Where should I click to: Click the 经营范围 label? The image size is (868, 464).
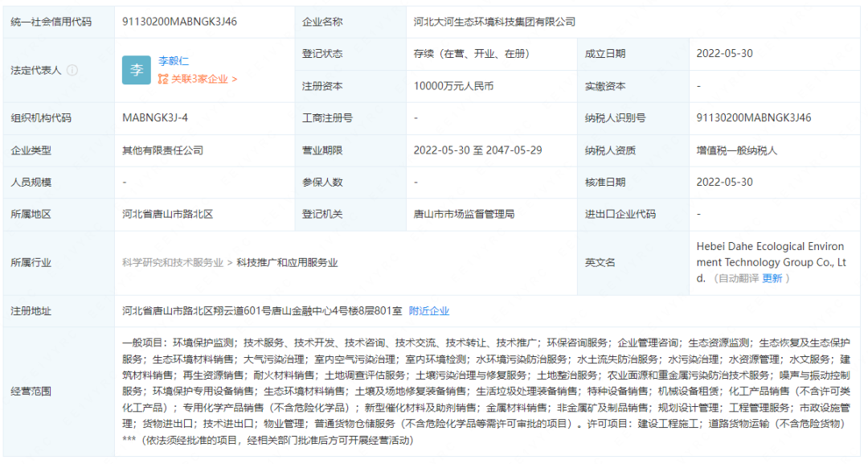(x=31, y=392)
